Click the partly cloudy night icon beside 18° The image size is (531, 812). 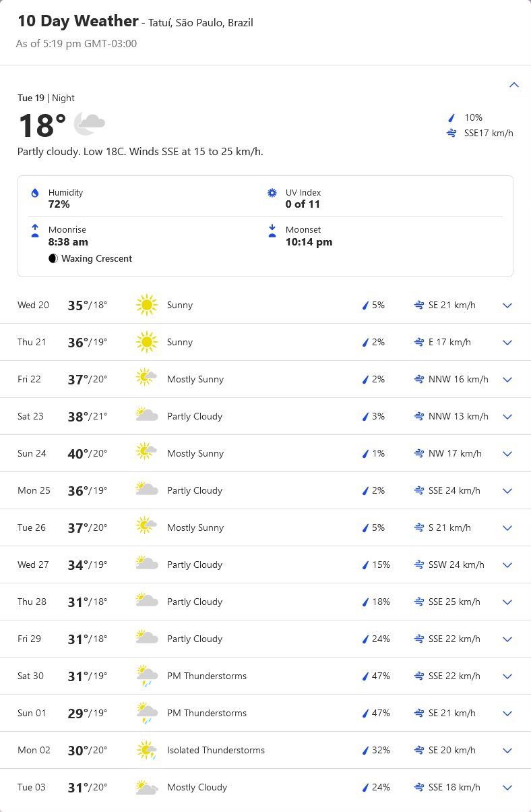(x=90, y=123)
